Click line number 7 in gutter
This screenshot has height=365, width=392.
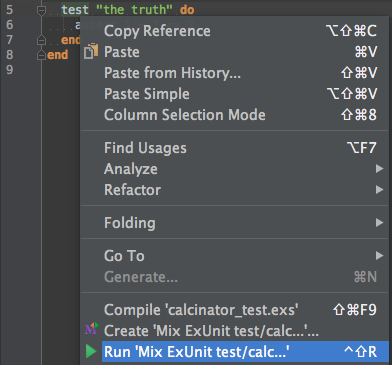click(x=10, y=40)
